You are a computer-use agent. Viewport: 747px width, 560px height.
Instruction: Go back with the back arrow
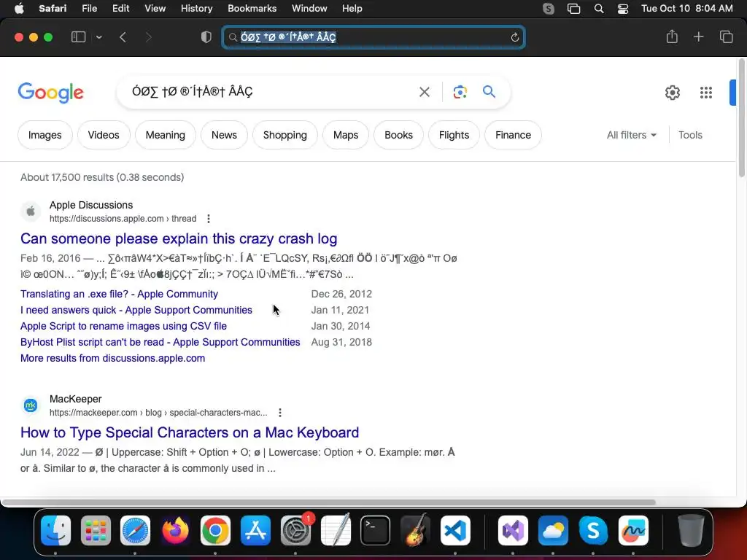[123, 37]
